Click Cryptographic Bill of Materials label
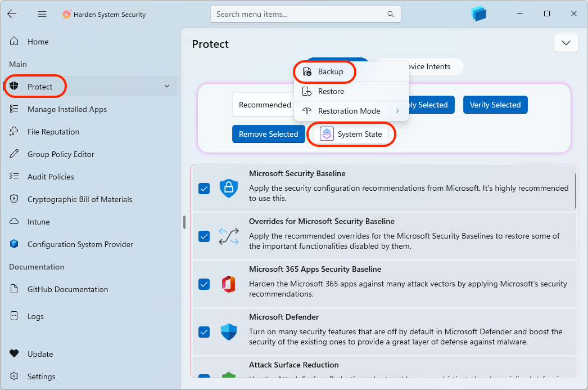 pyautogui.click(x=80, y=199)
